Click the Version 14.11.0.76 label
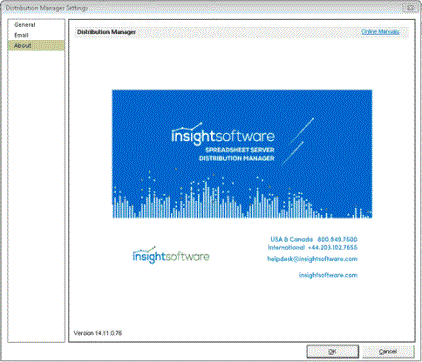 pyautogui.click(x=98, y=333)
